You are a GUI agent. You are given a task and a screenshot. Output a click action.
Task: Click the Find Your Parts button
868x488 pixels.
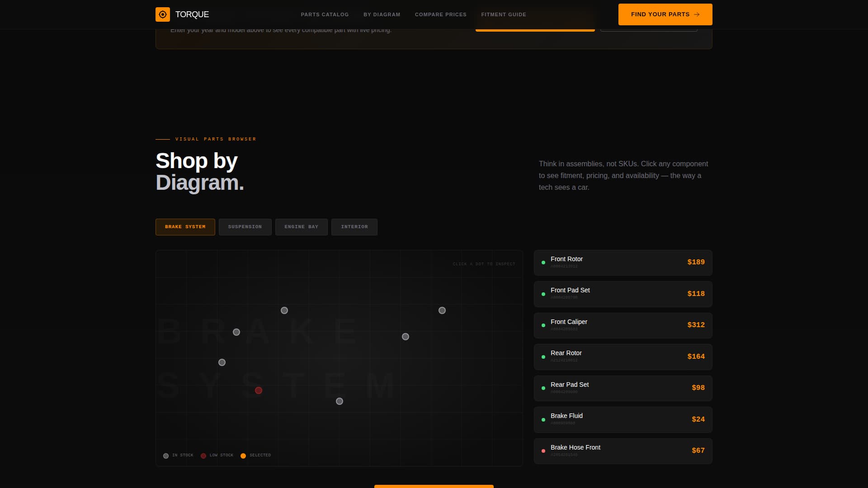click(665, 14)
